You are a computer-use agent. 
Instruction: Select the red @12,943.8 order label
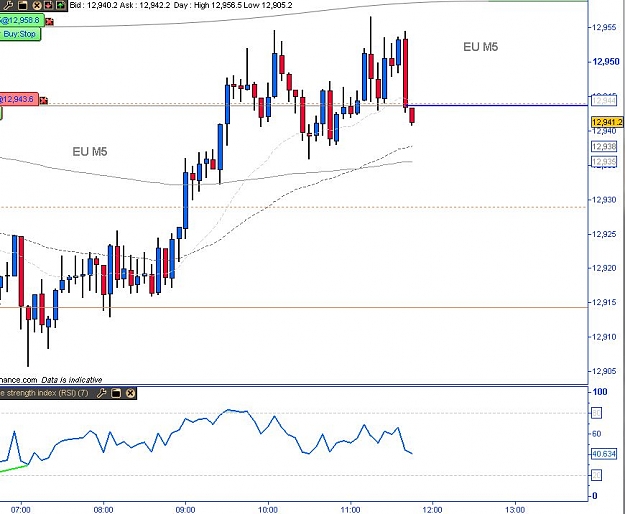point(18,99)
